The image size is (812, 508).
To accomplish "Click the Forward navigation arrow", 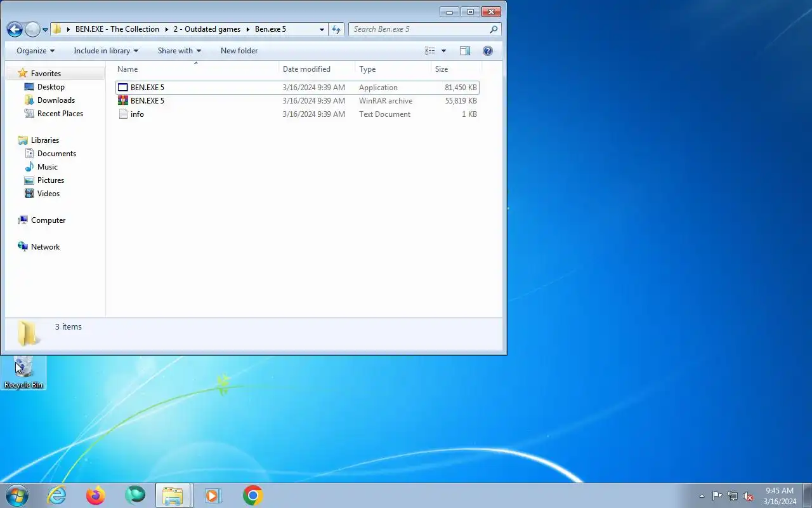I will pyautogui.click(x=32, y=29).
